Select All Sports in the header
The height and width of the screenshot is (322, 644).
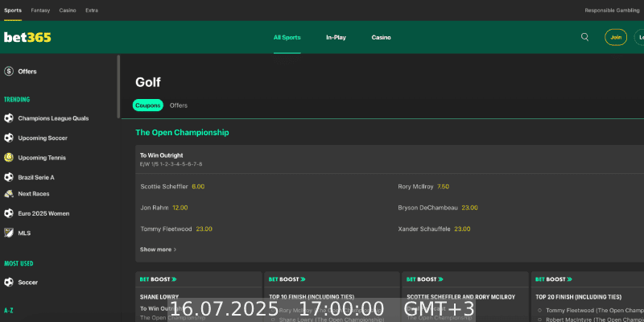(287, 37)
